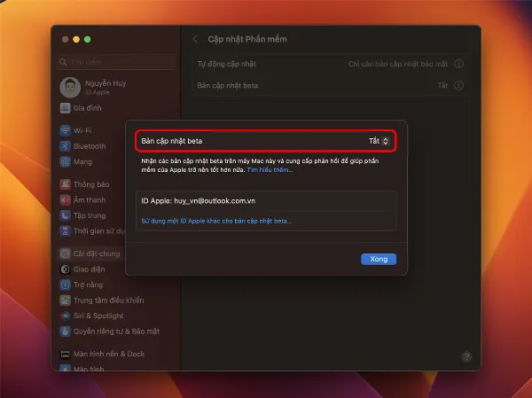Open Trung tâm điều khiển icon
Image resolution: width=532 pixels, height=398 pixels.
tap(65, 300)
